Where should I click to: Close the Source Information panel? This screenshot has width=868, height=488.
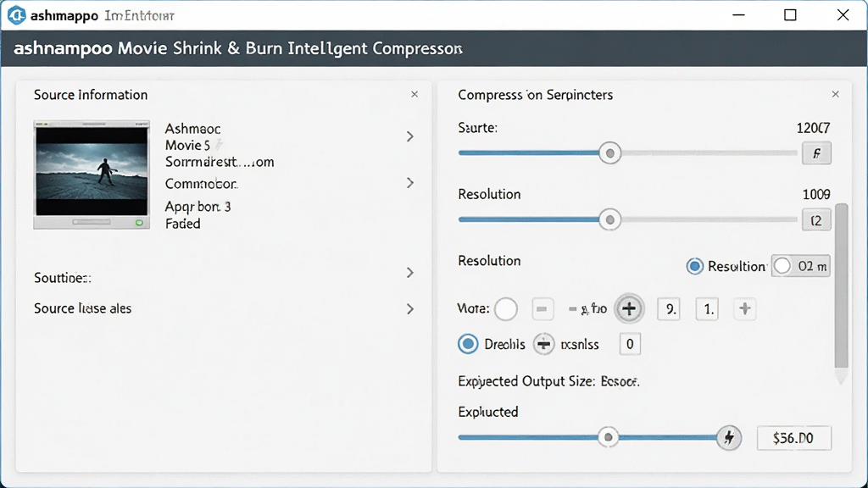click(414, 95)
